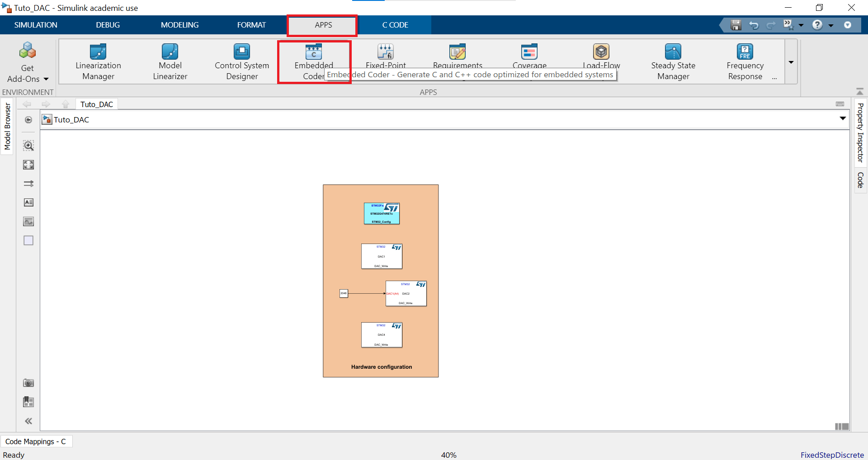This screenshot has height=460, width=868.
Task: Take a model screenshot with camera icon
Action: [x=28, y=383]
